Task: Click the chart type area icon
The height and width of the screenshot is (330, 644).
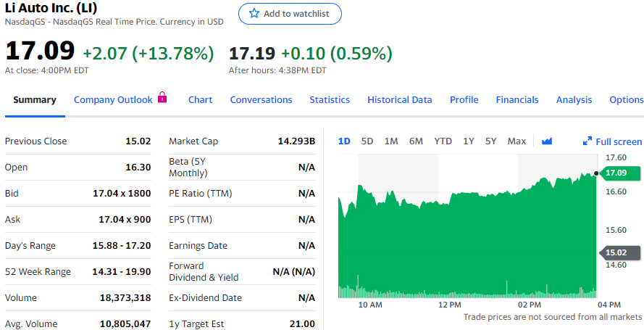Action: tap(547, 141)
